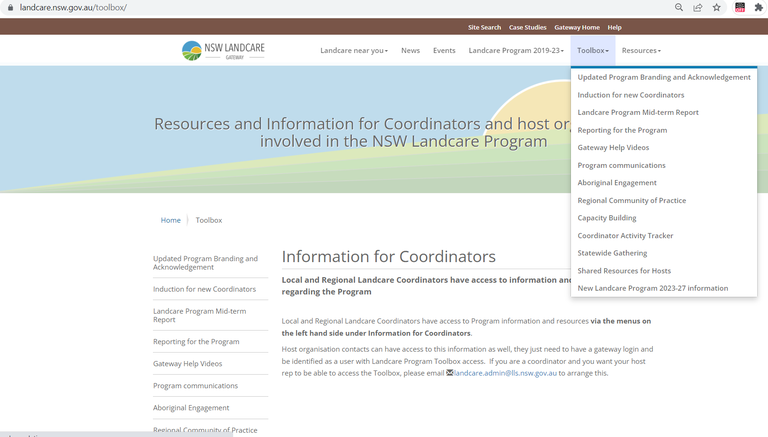The width and height of the screenshot is (768, 437).
Task: Select Aboriginal Engagement in the dropdown
Action: [x=617, y=183]
